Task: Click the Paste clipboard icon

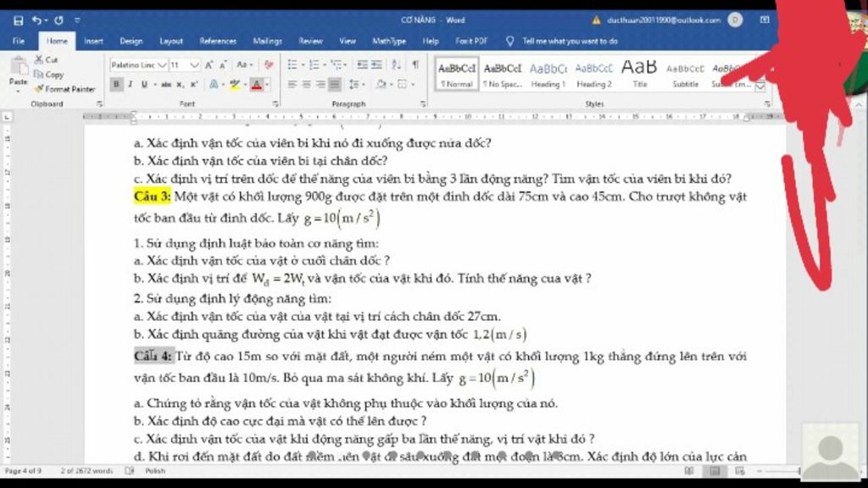Action: (x=19, y=67)
